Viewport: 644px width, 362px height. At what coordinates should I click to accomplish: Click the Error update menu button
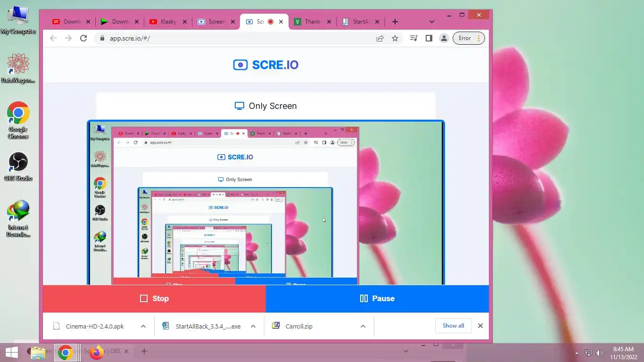469,38
